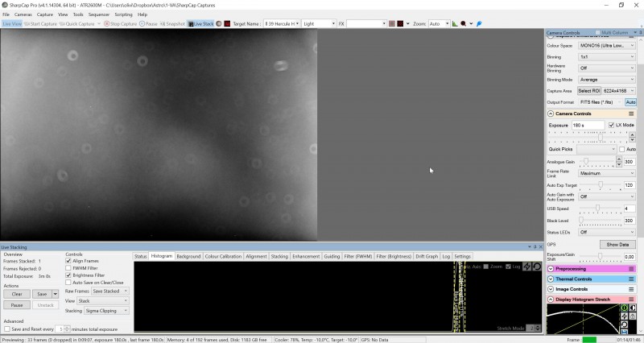
Task: Open the Capture menu
Action: (45, 14)
